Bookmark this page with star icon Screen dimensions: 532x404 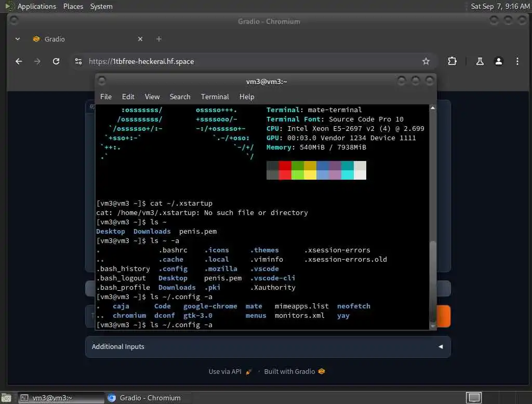pos(426,61)
